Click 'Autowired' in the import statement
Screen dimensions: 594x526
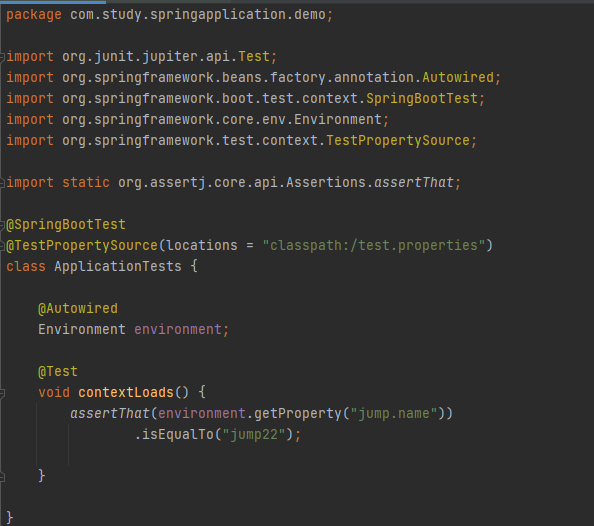(x=458, y=78)
